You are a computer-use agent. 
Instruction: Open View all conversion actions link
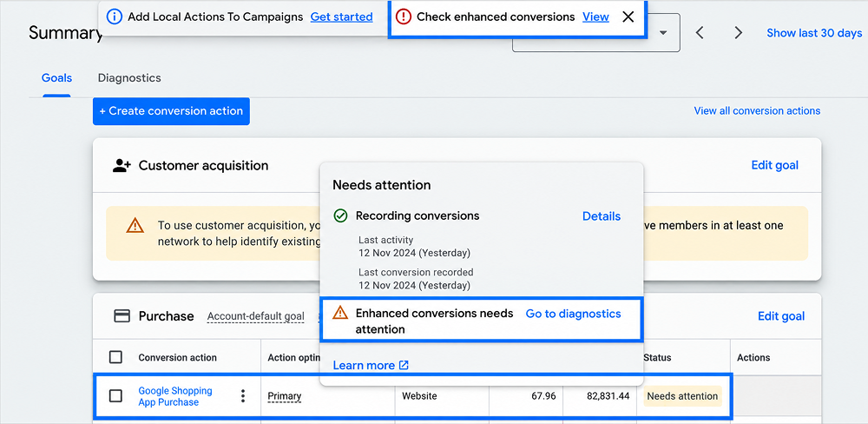click(757, 111)
